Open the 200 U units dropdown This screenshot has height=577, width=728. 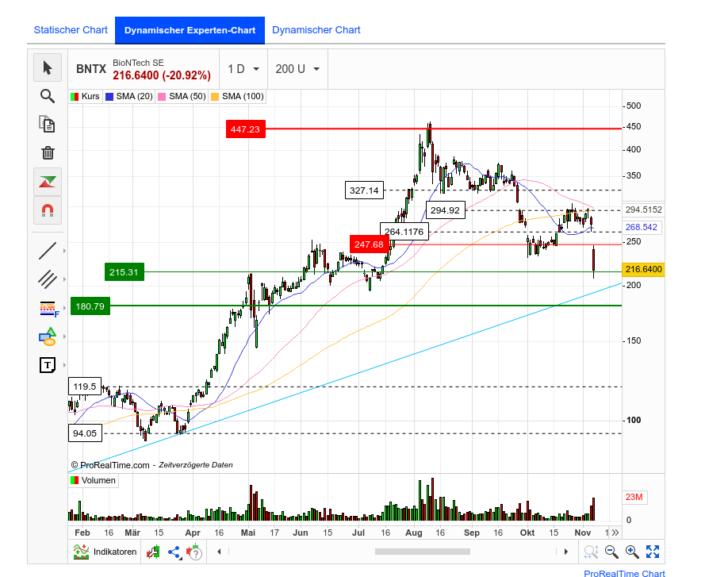(x=297, y=69)
